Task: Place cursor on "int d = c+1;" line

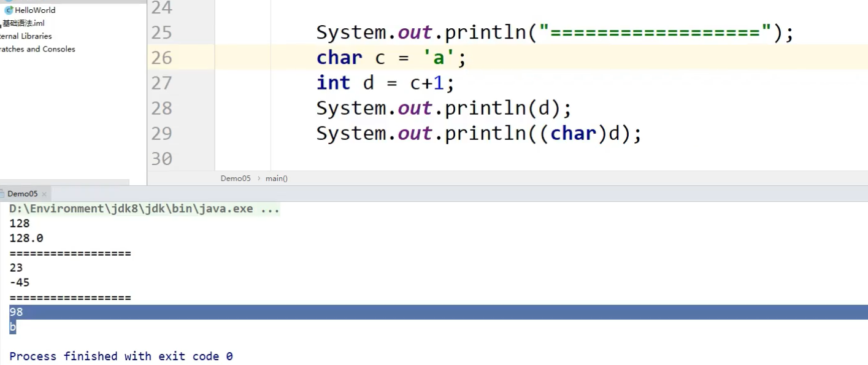Action: point(385,83)
